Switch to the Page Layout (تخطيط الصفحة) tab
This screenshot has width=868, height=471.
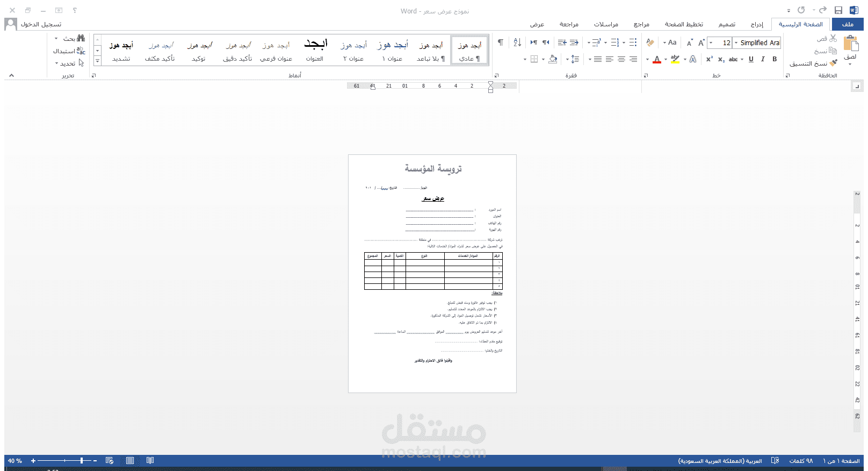(684, 24)
